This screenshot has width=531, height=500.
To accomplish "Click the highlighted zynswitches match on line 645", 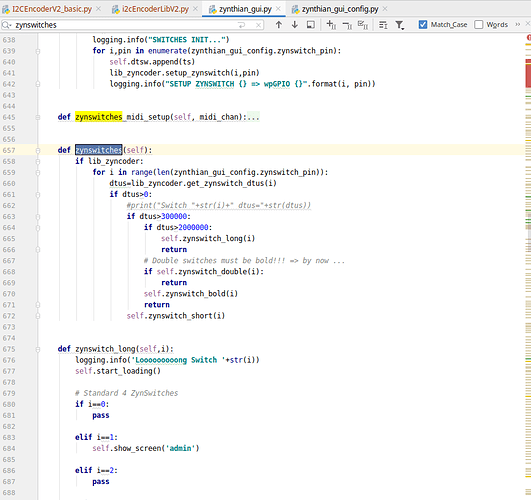I will 99,117.
